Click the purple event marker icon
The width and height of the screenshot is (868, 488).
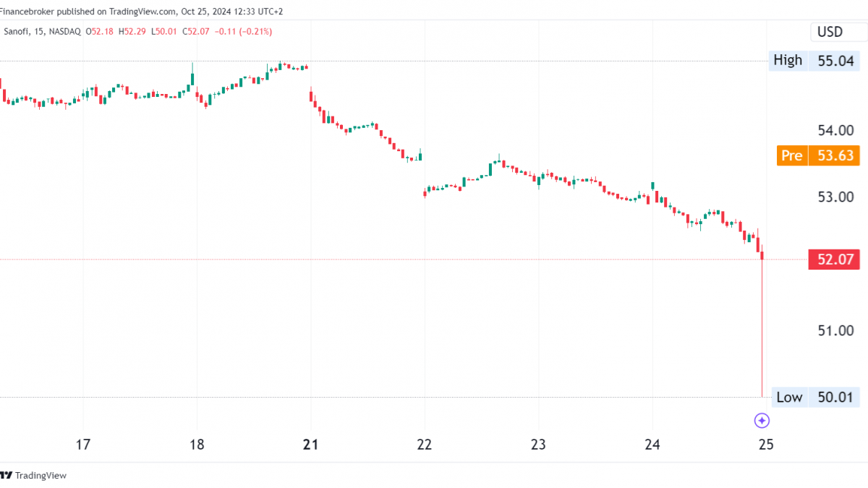pos(762,420)
